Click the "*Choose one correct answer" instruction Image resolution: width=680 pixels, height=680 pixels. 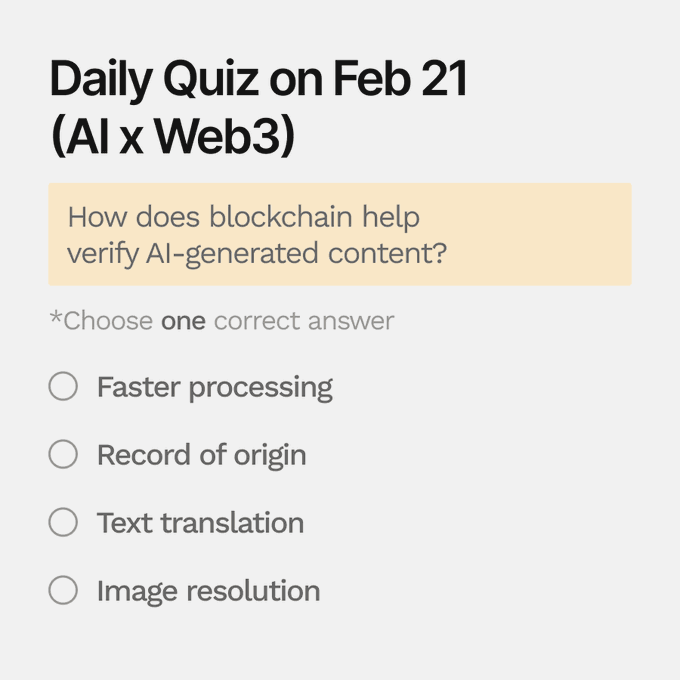coord(222,321)
